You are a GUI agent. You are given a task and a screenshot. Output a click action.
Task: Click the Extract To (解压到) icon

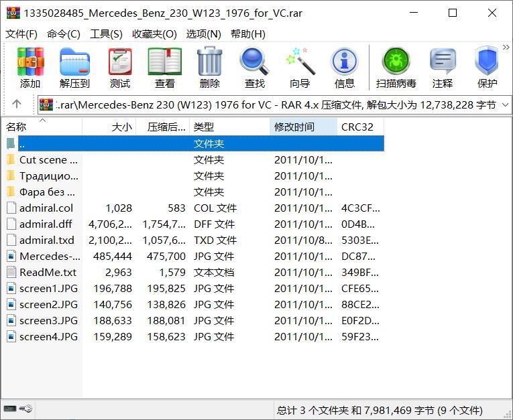[x=74, y=68]
